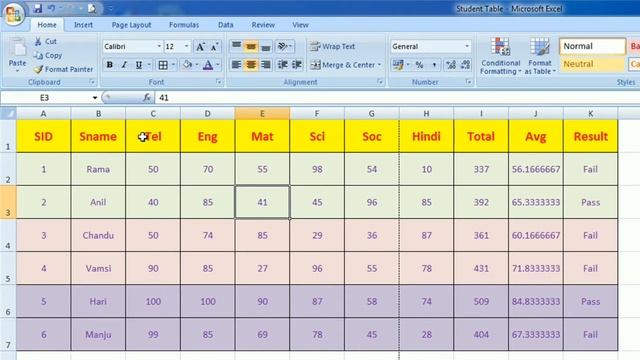Select row 3 header
640x360 pixels.
(x=8, y=202)
